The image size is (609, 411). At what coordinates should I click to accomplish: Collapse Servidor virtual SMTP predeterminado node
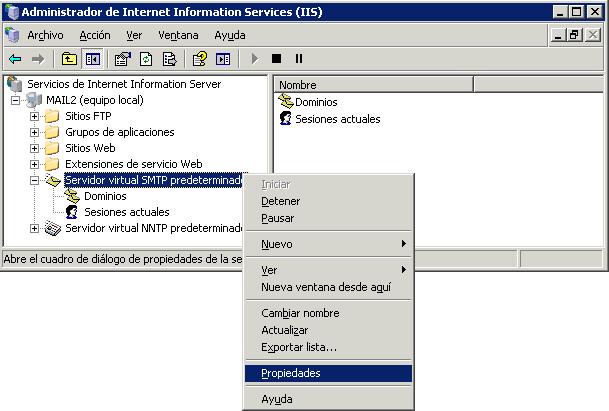[x=34, y=181]
